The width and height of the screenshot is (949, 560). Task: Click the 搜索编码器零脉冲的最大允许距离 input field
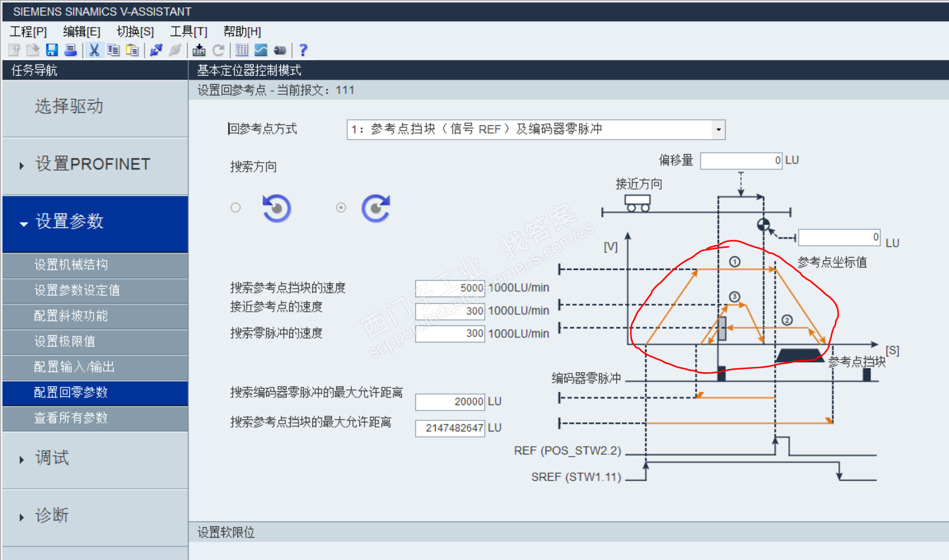pyautogui.click(x=450, y=402)
